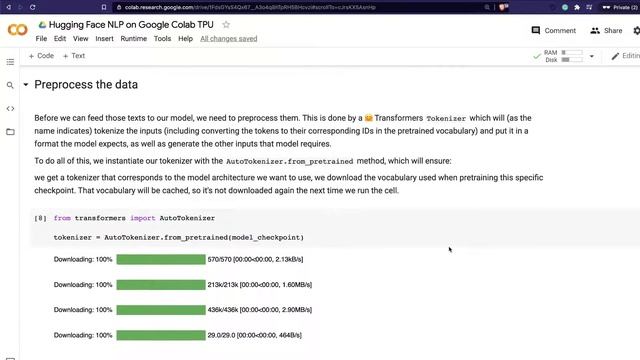Click the text '213k/213k [00:00<00:00, 1.60MB/s]'
The height and width of the screenshot is (360, 640).
(260, 284)
